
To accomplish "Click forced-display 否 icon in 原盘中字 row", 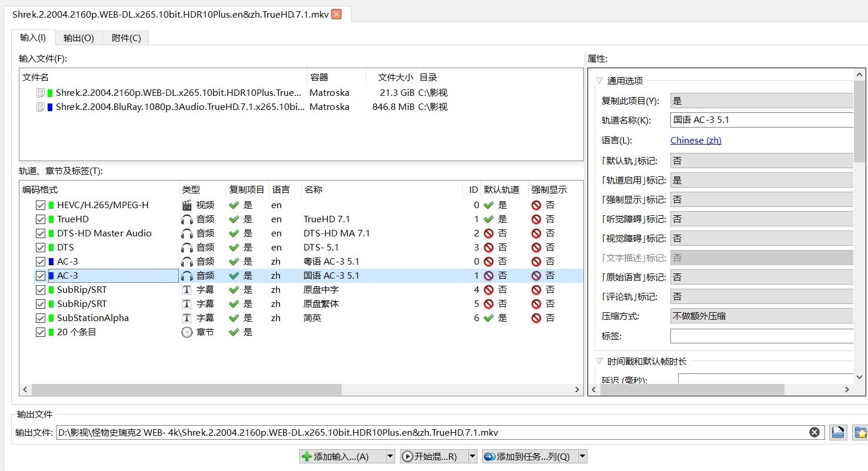I will (x=536, y=290).
